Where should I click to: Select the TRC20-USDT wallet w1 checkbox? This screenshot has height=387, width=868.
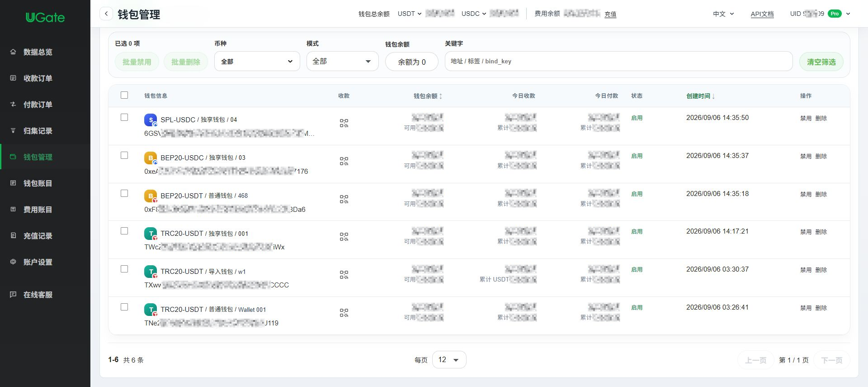(x=124, y=269)
